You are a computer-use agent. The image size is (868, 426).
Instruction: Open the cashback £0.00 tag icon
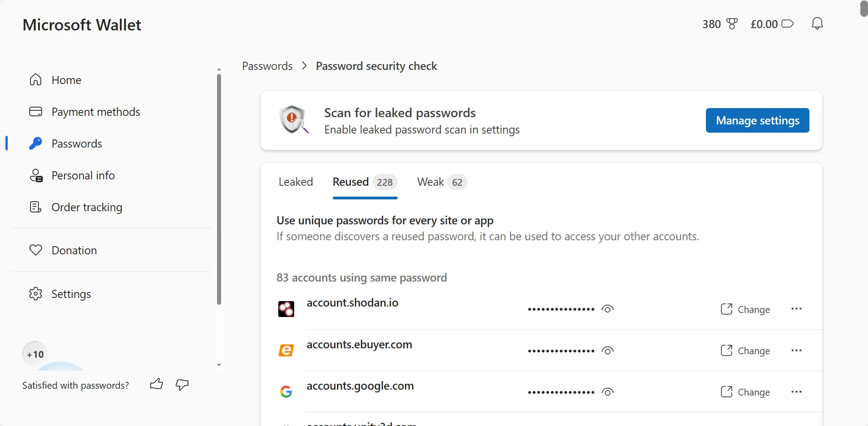tap(788, 24)
